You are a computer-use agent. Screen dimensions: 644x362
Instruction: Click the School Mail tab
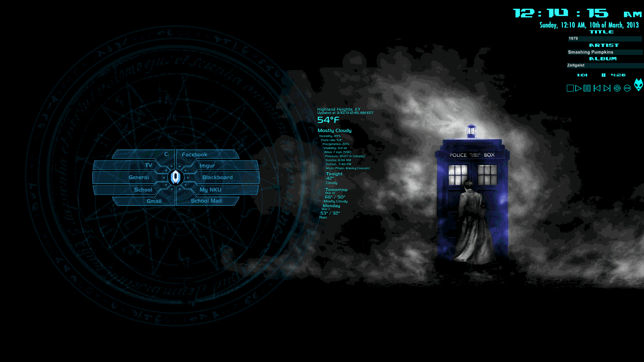point(207,200)
